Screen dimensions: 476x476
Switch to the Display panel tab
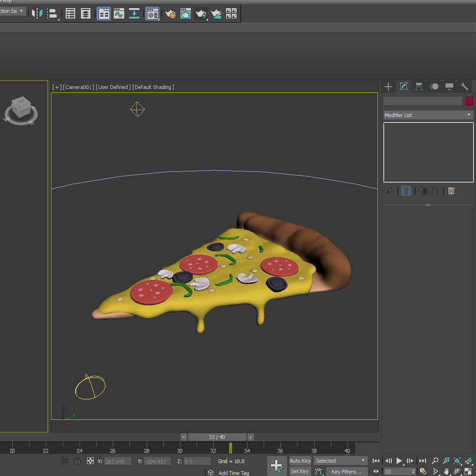pos(449,87)
